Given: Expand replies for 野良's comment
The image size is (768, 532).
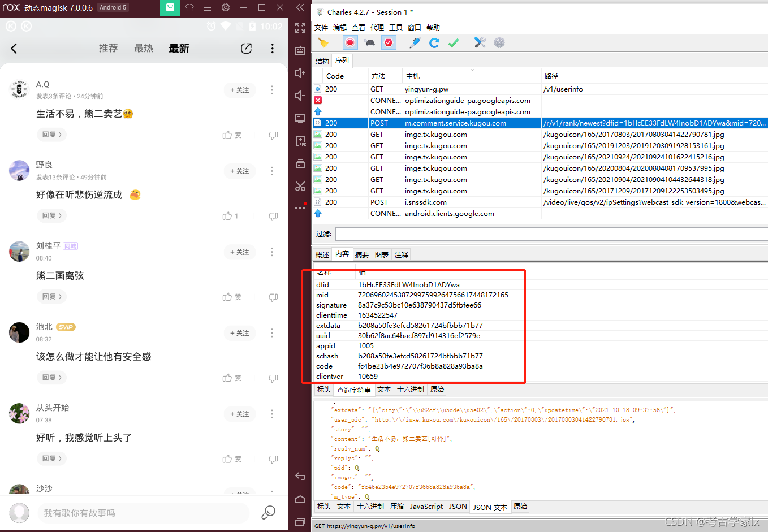Looking at the screenshot, I should pos(52,215).
